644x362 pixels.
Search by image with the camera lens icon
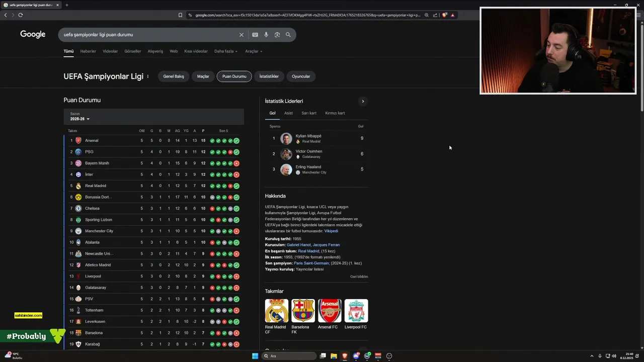(x=277, y=35)
